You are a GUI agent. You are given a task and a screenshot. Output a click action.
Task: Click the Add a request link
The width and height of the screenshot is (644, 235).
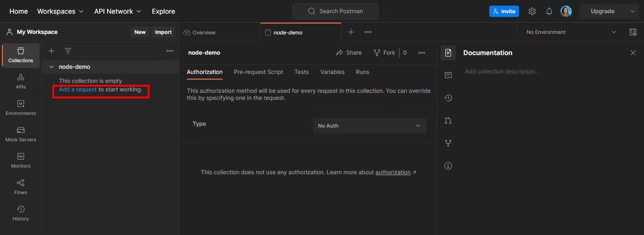tap(77, 89)
